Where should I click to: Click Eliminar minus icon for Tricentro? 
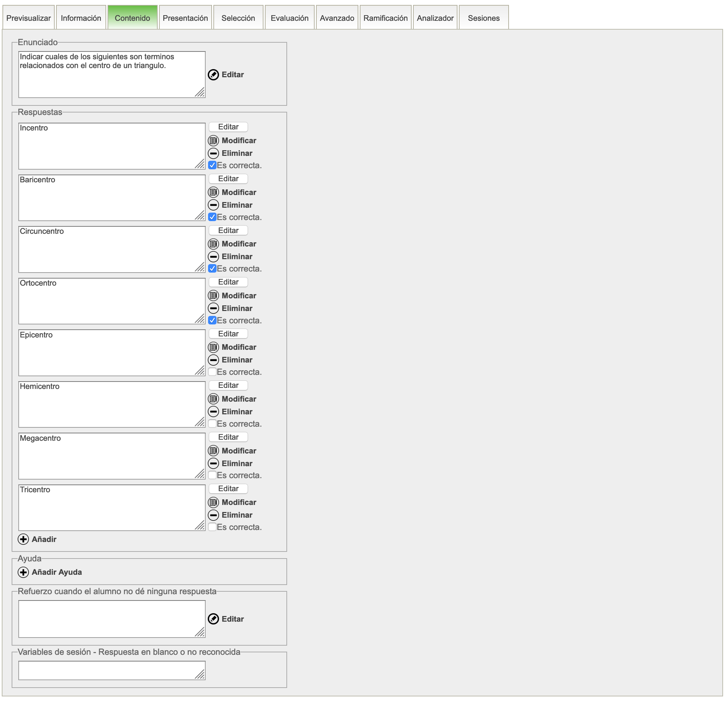click(x=213, y=515)
